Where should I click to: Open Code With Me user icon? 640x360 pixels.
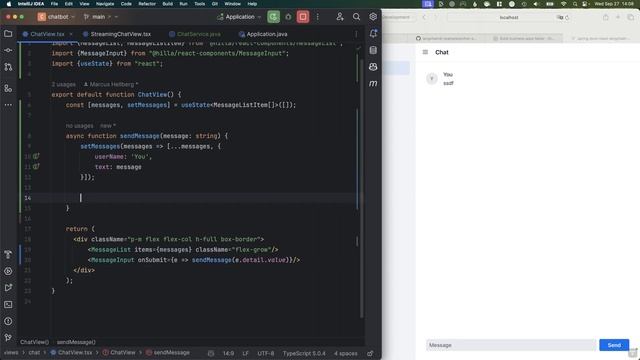pyautogui.click(x=340, y=17)
